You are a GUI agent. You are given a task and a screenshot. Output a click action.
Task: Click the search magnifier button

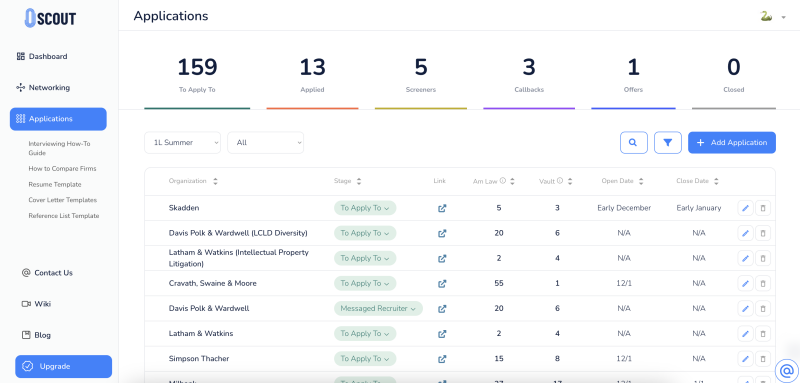pos(634,143)
